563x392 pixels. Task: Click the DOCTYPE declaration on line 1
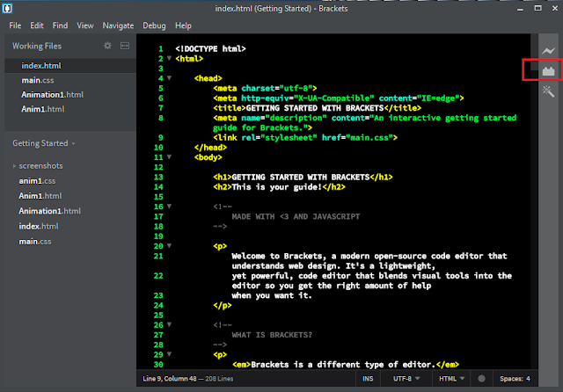click(210, 48)
